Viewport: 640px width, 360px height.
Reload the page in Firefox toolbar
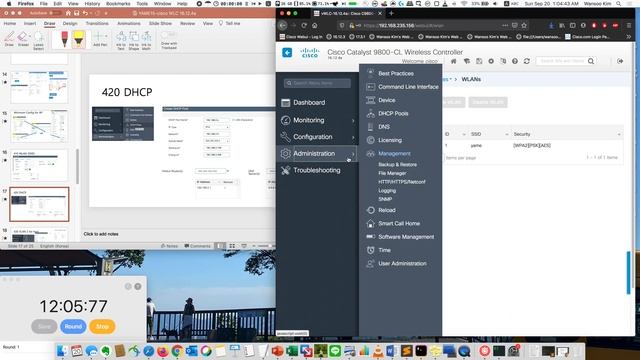tap(304, 25)
